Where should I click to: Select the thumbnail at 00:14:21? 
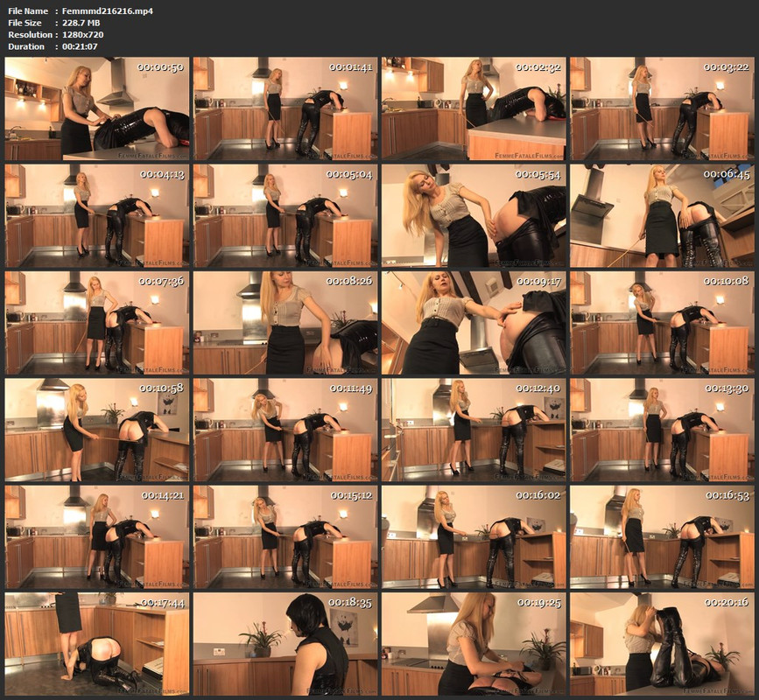(x=97, y=537)
